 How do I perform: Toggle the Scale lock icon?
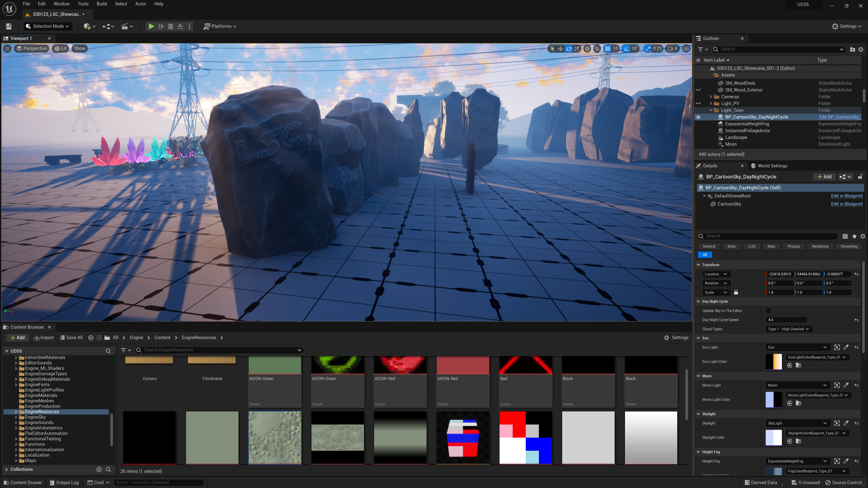[x=736, y=292]
